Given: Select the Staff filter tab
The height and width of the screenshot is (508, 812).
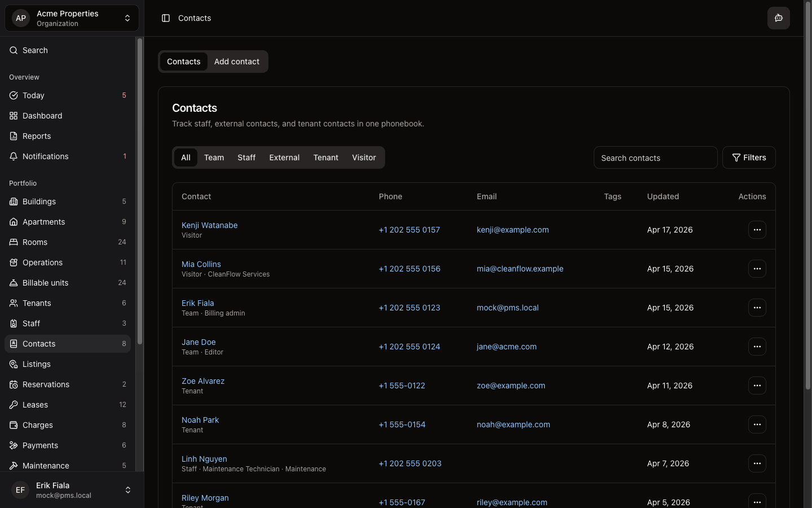Looking at the screenshot, I should (246, 157).
